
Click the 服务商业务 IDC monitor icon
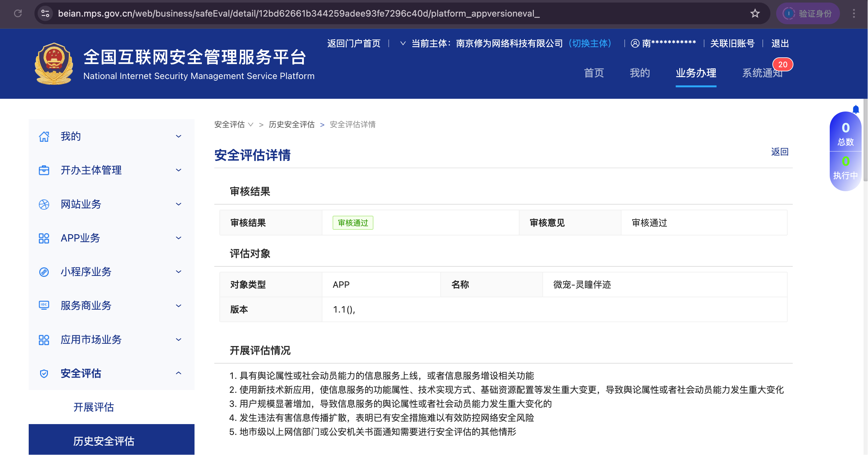(x=44, y=306)
